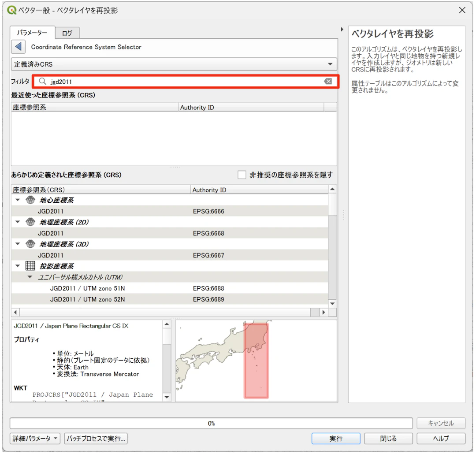Viewport: 476px width, 454px height.
Task: Click the magnifier icon in the filter
Action: click(x=42, y=82)
